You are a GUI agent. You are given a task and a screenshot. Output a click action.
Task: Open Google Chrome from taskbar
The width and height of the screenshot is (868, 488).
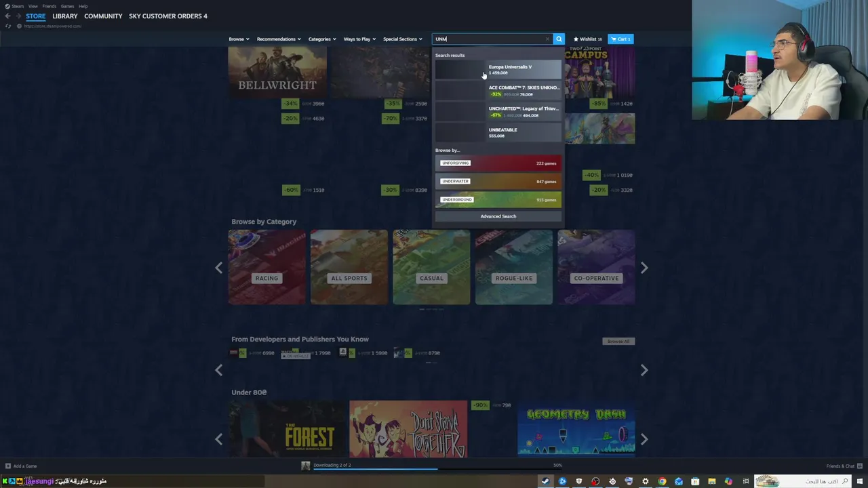point(662,481)
